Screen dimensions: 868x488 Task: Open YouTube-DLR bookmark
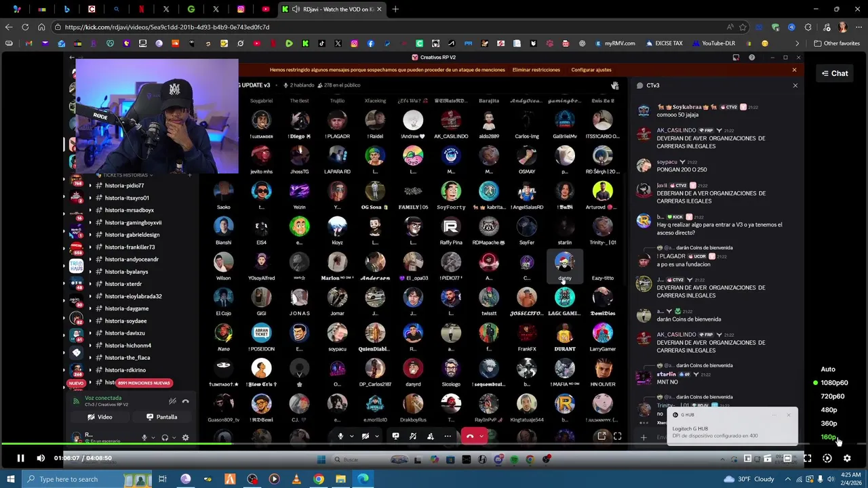(x=713, y=43)
